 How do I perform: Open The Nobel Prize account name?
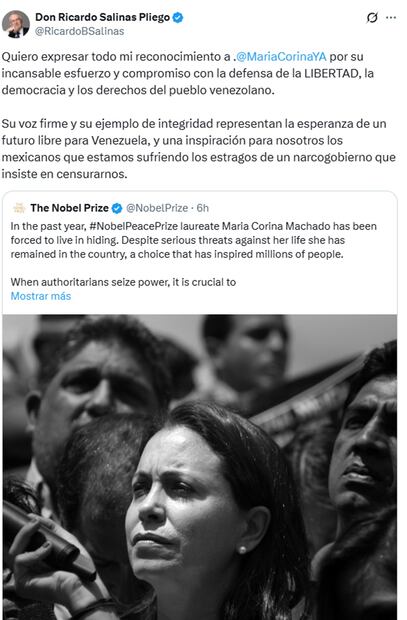click(x=70, y=208)
